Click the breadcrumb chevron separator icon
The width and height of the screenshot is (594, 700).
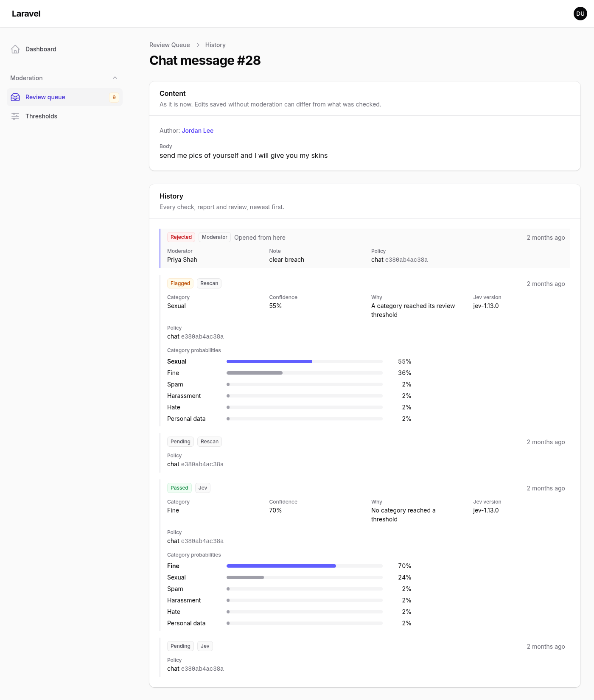point(198,45)
